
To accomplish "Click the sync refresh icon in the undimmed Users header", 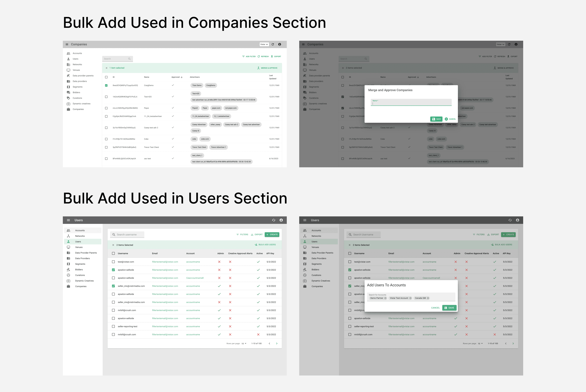I will (x=274, y=220).
